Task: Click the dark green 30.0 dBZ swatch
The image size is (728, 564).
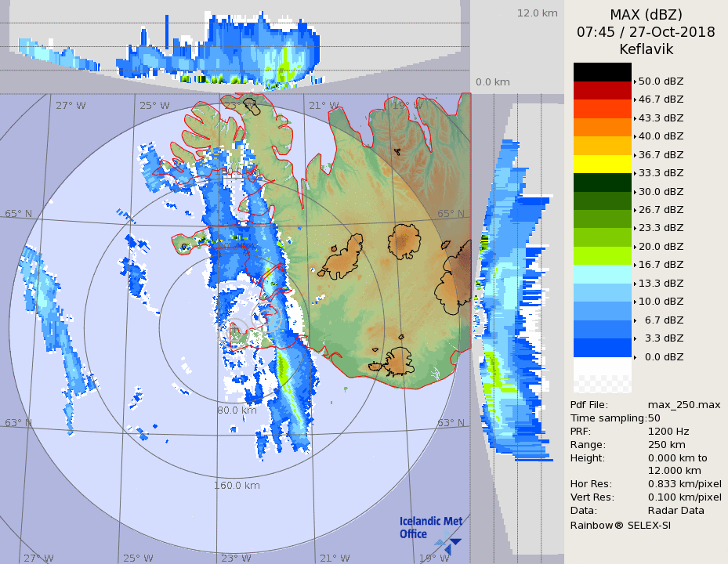Action: 602,182
